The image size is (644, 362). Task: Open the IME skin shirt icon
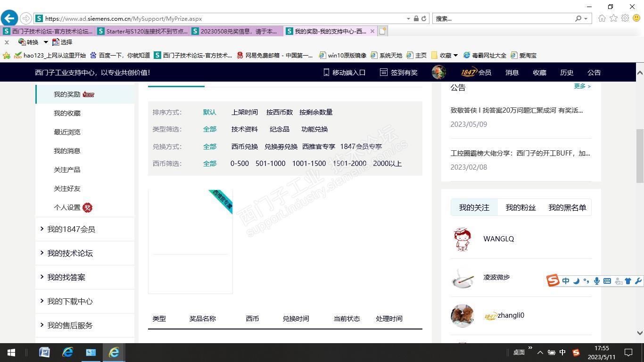tap(628, 281)
